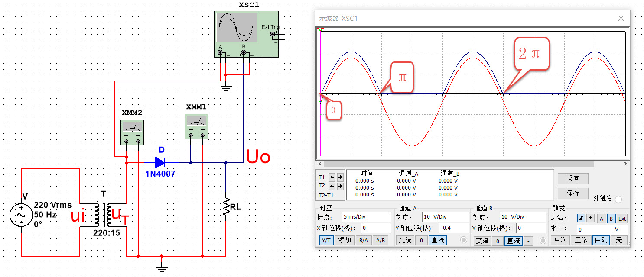Image resolution: width=644 pixels, height=277 pixels.
Task: Click the channel B Y 轴位移 field
Action: point(531,228)
